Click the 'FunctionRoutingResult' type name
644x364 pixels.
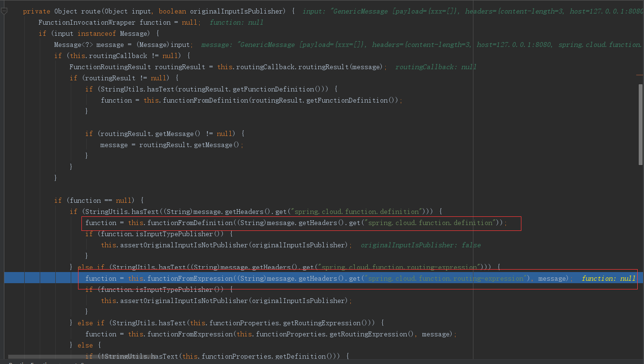tap(110, 67)
